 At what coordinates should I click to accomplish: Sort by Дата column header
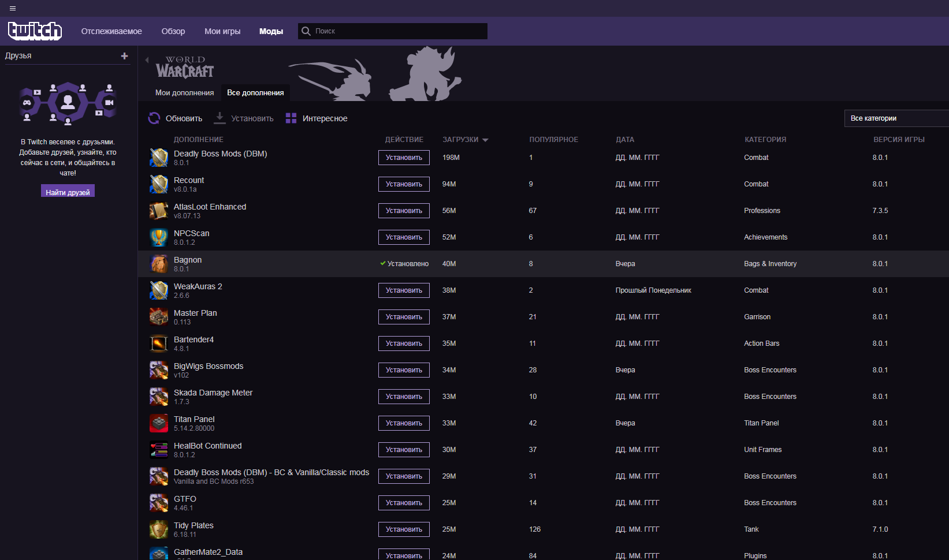625,140
